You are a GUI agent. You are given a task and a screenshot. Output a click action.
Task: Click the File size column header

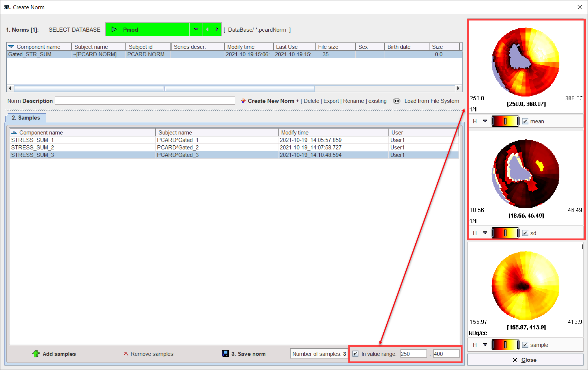coord(335,47)
